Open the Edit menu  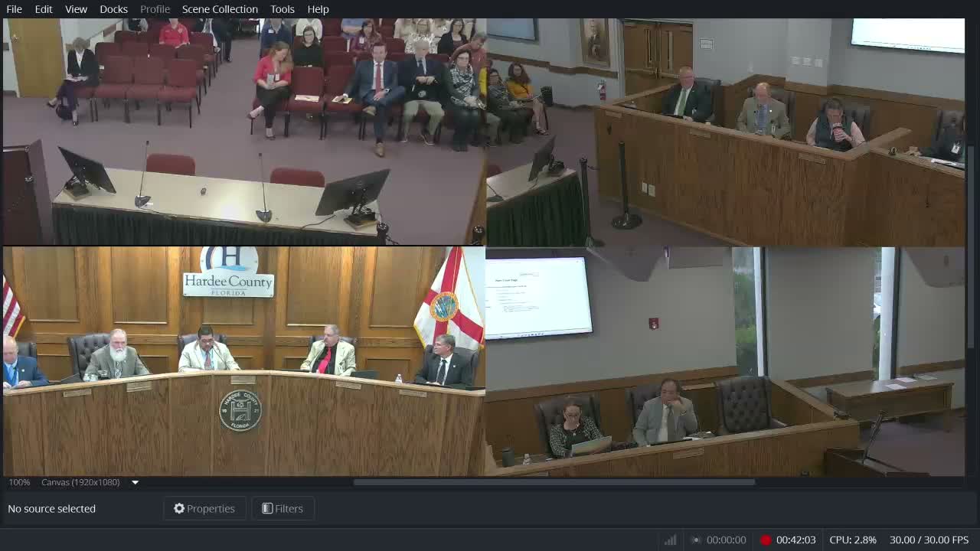(x=44, y=9)
